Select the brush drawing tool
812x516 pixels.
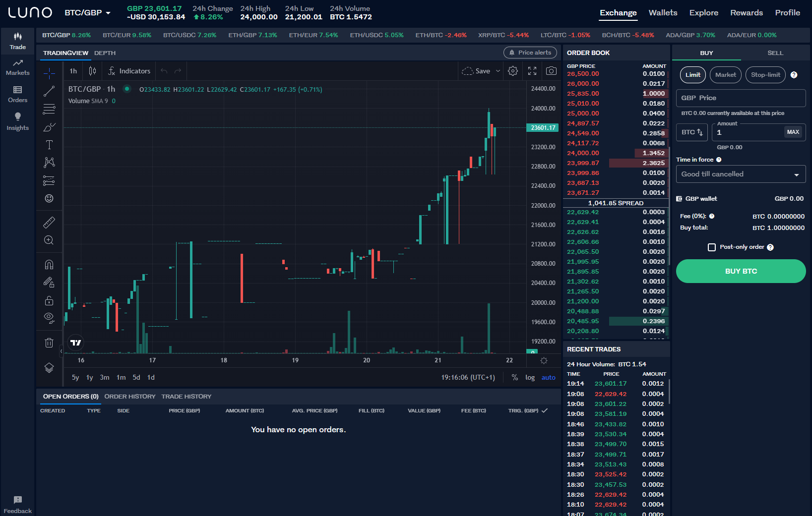49,127
